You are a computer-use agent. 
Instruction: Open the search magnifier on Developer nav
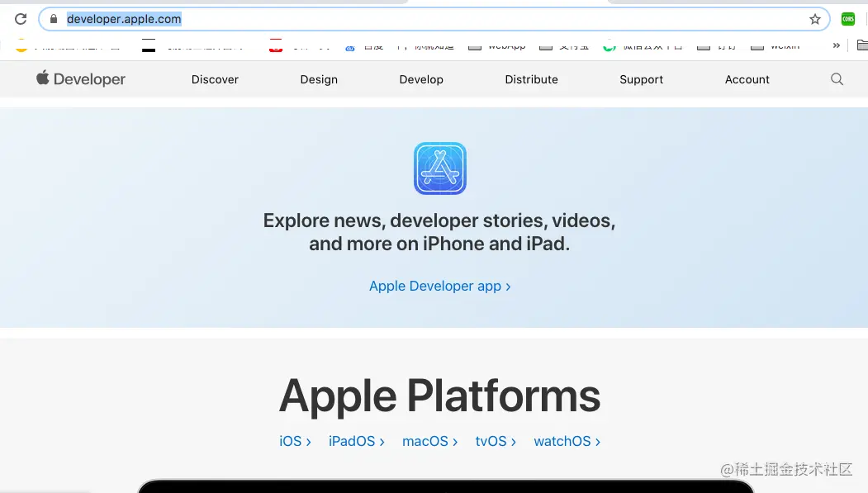[x=837, y=79]
